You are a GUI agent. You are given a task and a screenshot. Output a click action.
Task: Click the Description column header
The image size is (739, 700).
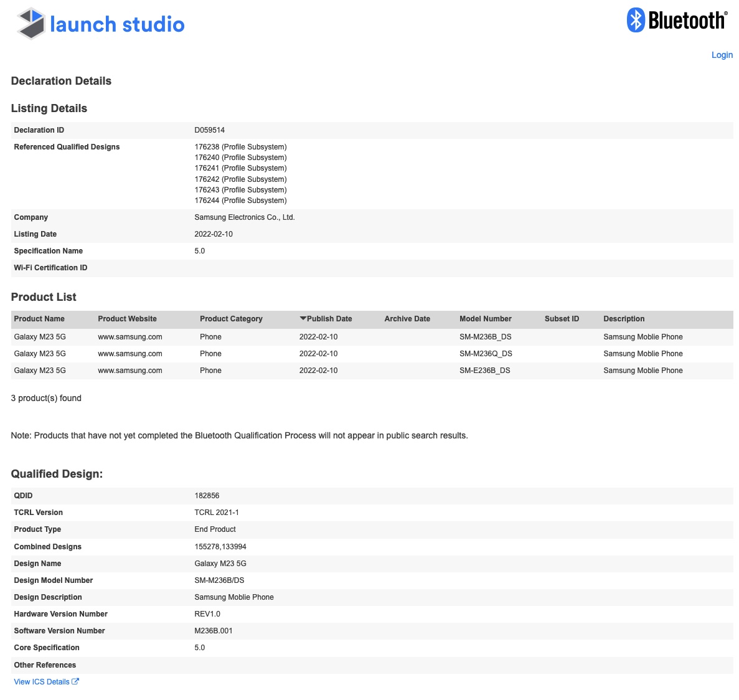(x=624, y=319)
